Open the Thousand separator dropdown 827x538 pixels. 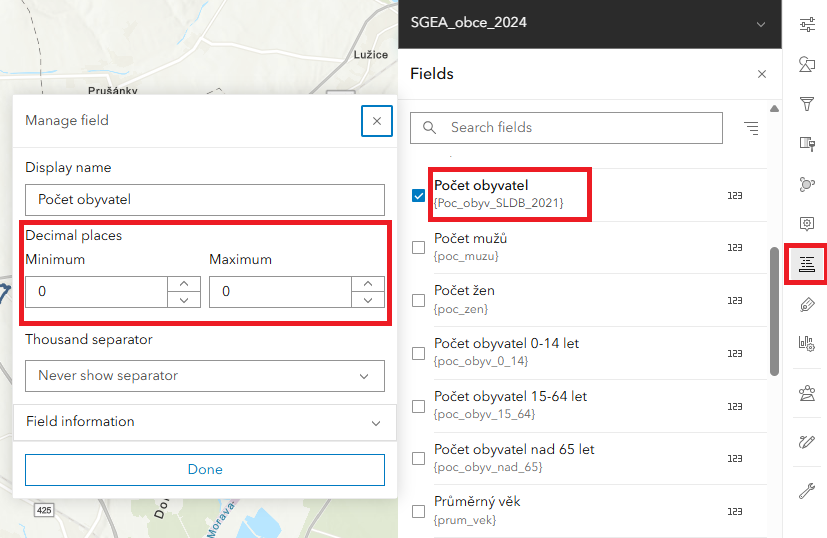tap(204, 376)
